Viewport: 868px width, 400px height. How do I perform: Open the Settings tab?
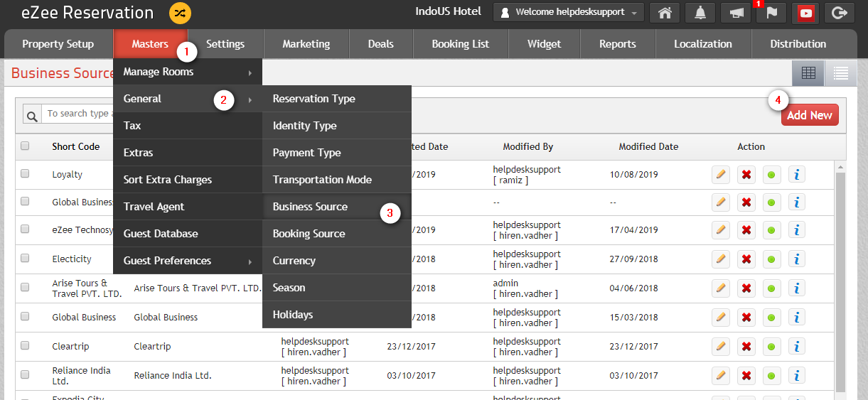(225, 44)
